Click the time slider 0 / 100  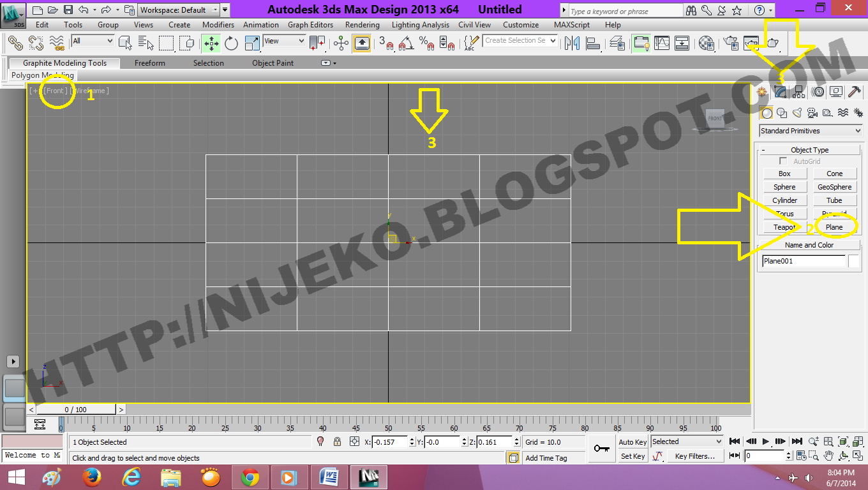coord(76,410)
